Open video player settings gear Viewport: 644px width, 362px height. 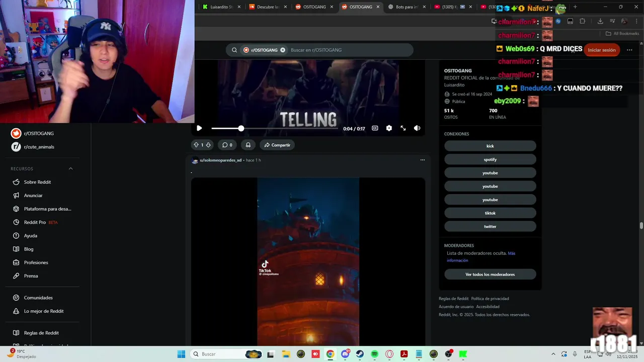pyautogui.click(x=389, y=128)
